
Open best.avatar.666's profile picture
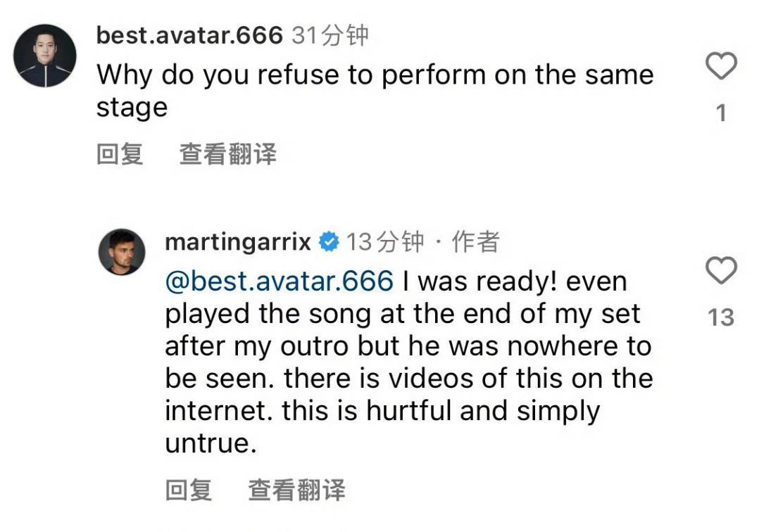pos(45,56)
